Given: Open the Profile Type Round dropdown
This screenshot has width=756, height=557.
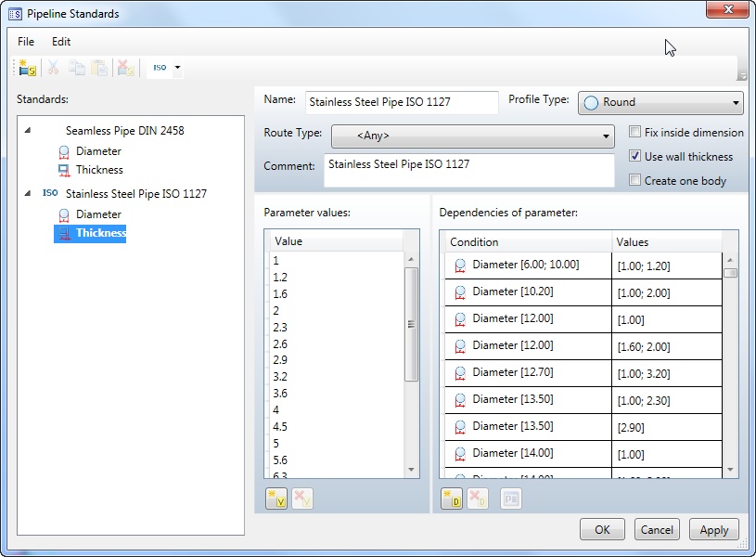Looking at the screenshot, I should 660,103.
